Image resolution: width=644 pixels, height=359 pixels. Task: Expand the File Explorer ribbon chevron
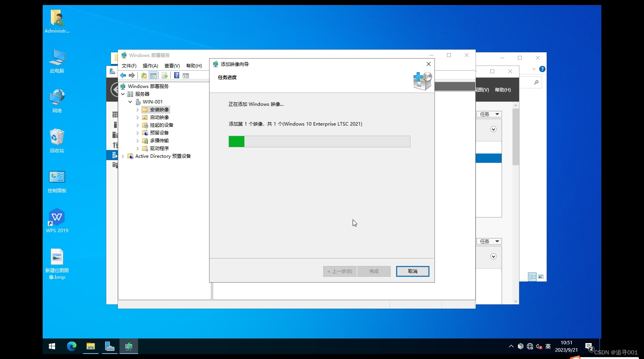(534, 69)
